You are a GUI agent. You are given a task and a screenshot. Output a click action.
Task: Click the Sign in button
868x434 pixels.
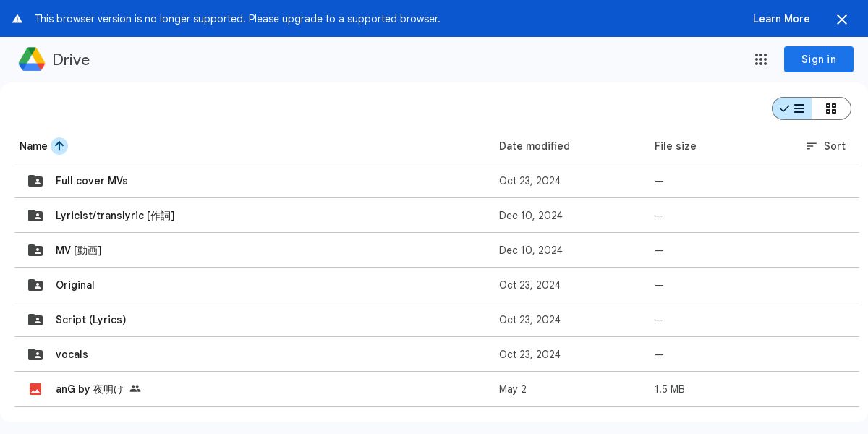pyautogui.click(x=818, y=59)
